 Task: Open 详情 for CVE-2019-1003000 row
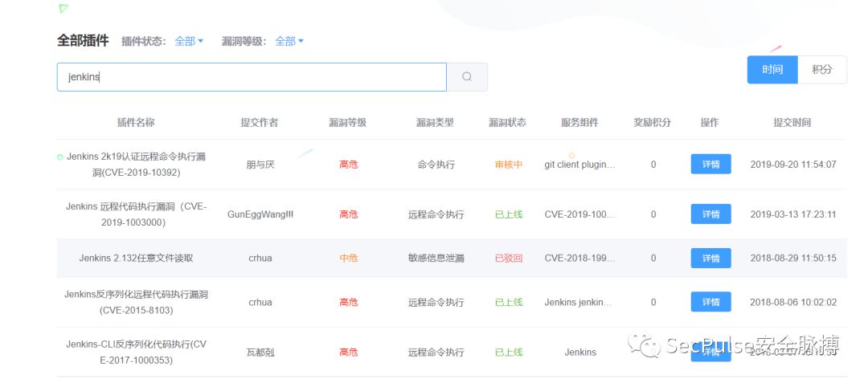[710, 214]
